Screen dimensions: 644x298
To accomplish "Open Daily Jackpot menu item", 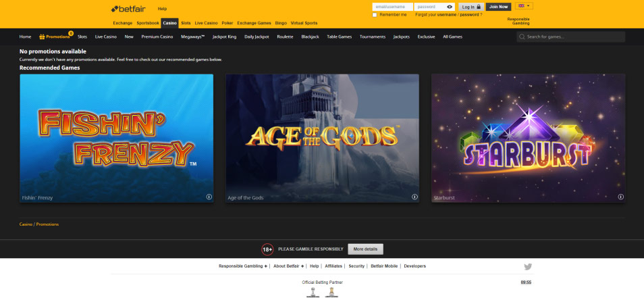I will click(257, 36).
